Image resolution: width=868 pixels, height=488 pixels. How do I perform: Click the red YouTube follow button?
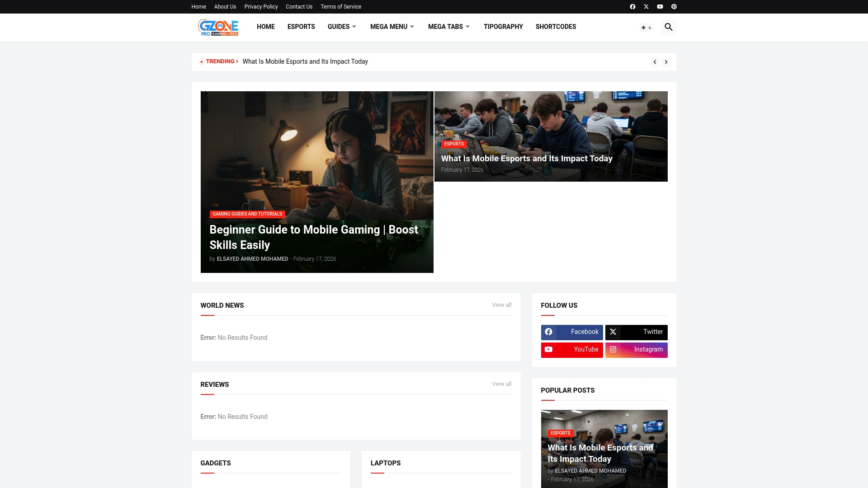(x=572, y=350)
